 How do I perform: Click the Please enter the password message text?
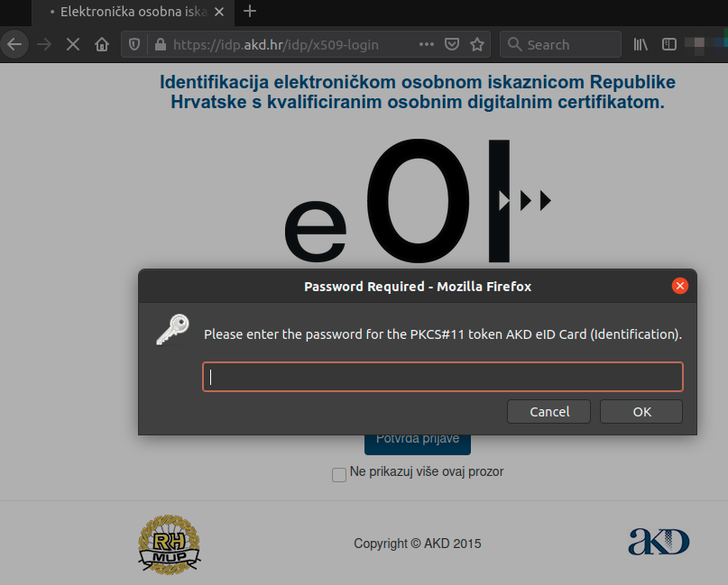click(443, 334)
